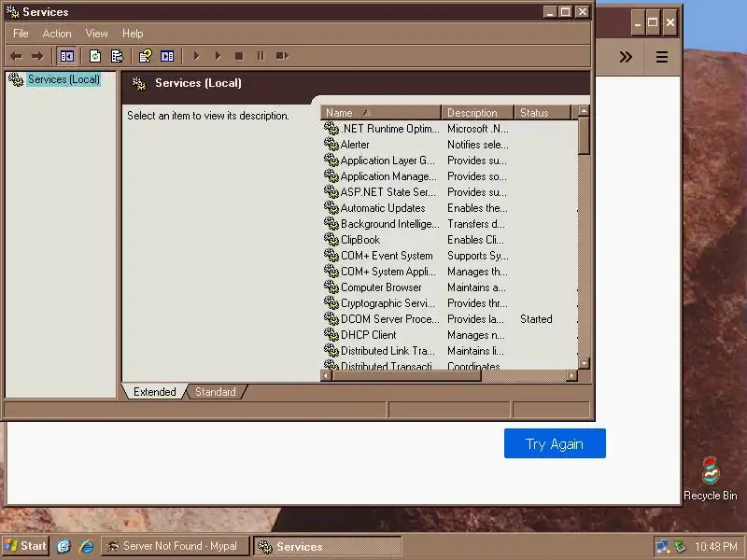Click the gear icon beside DHCP Client
Viewport: 747px width, 560px height.
coord(331,334)
